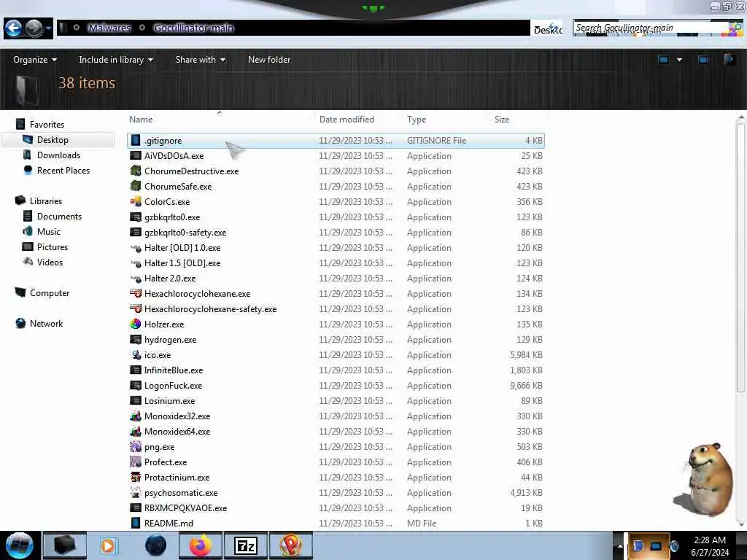Viewport: 747px width, 560px height.
Task: Select the png.exe file icon
Action: (x=136, y=447)
